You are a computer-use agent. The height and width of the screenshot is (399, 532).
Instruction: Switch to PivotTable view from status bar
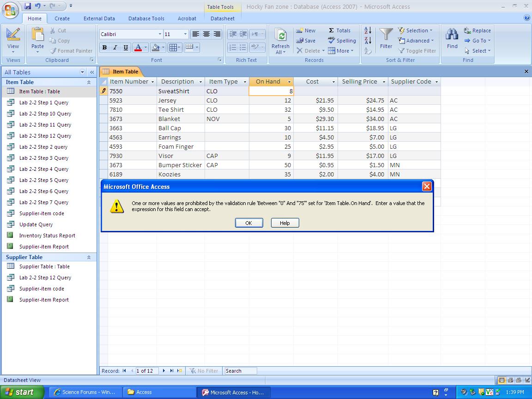(x=510, y=380)
